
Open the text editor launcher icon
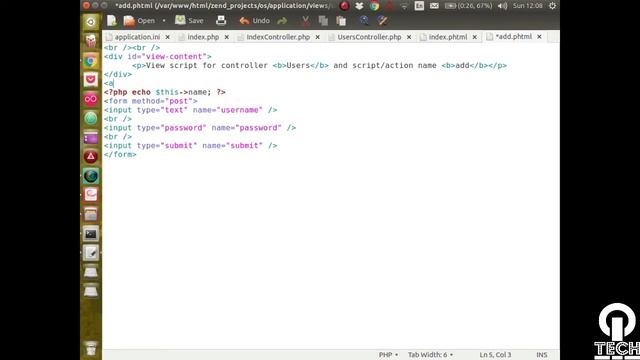(x=91, y=253)
